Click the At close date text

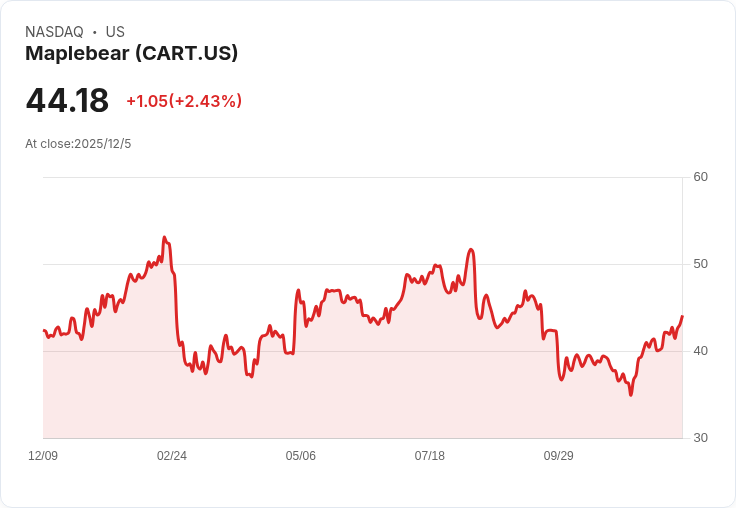tap(78, 144)
